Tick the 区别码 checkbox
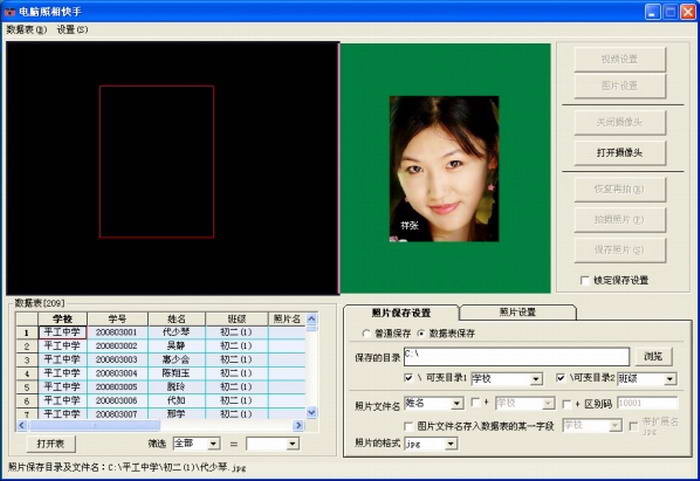 click(x=566, y=403)
